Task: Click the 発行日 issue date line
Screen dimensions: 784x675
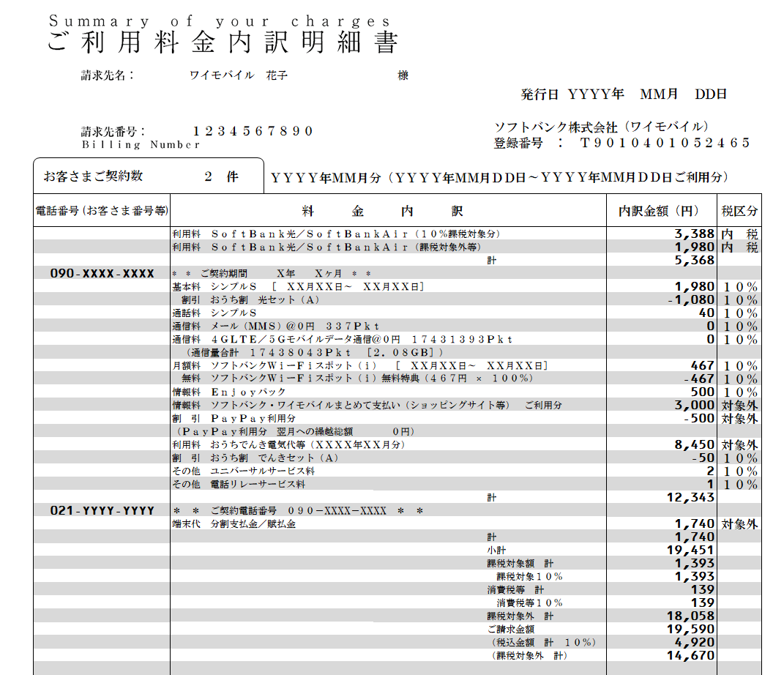Action: [x=623, y=94]
